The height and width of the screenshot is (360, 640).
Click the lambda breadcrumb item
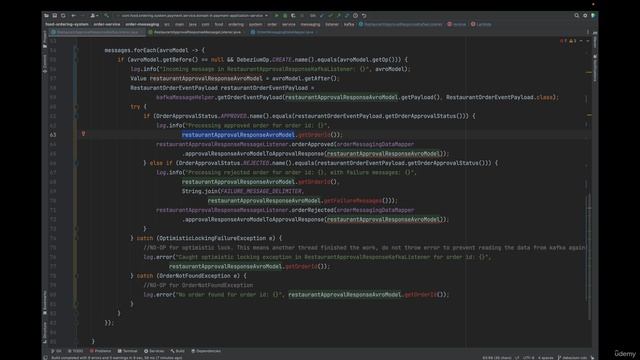tap(481, 24)
